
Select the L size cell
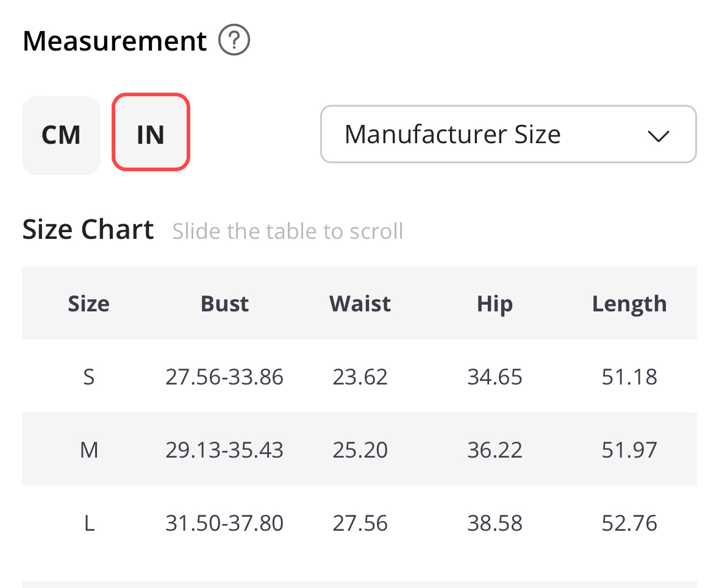(89, 523)
